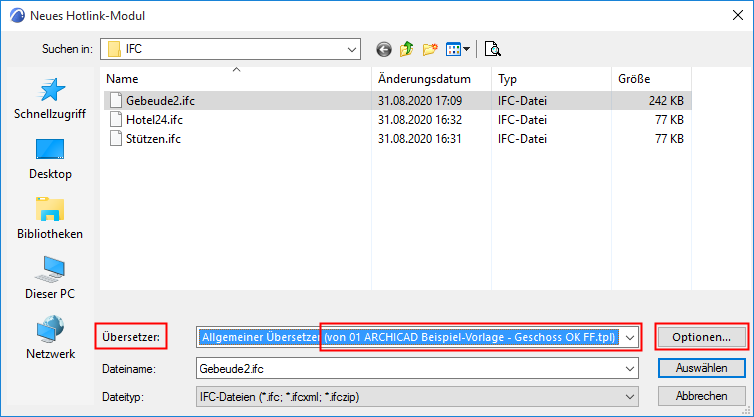The height and width of the screenshot is (417, 754).
Task: Expand the Übersetzer dropdown arrow
Action: point(629,338)
